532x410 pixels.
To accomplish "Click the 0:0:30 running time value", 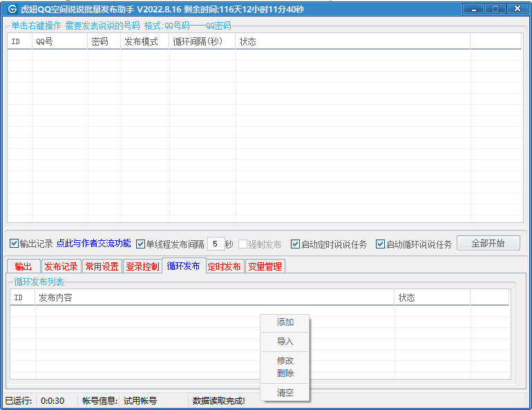I will [x=53, y=401].
